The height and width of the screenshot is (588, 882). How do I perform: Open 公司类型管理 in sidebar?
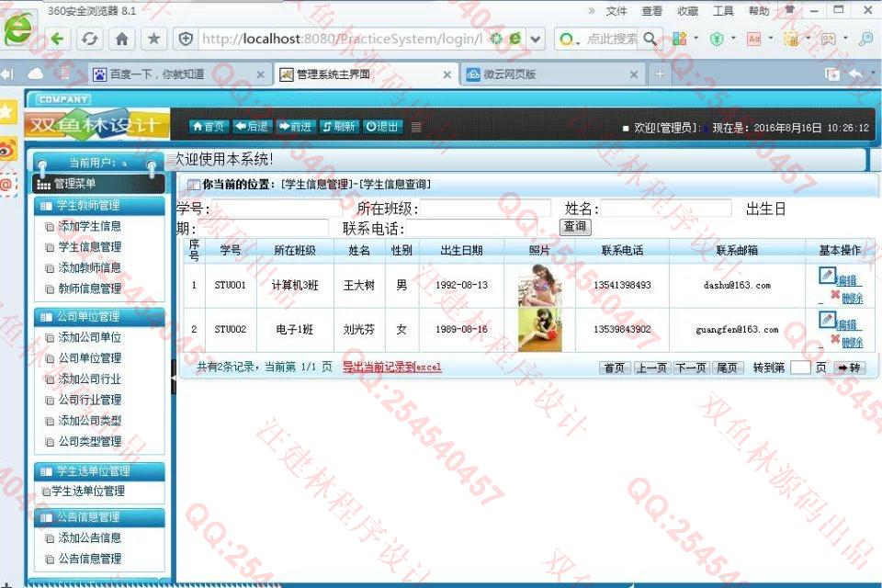pyautogui.click(x=89, y=442)
